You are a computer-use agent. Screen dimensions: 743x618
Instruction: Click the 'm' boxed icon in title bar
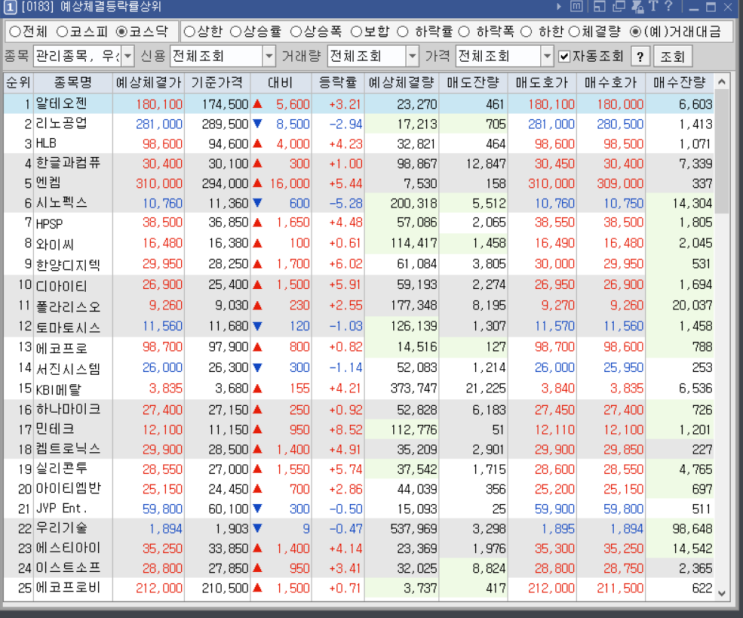click(x=576, y=7)
